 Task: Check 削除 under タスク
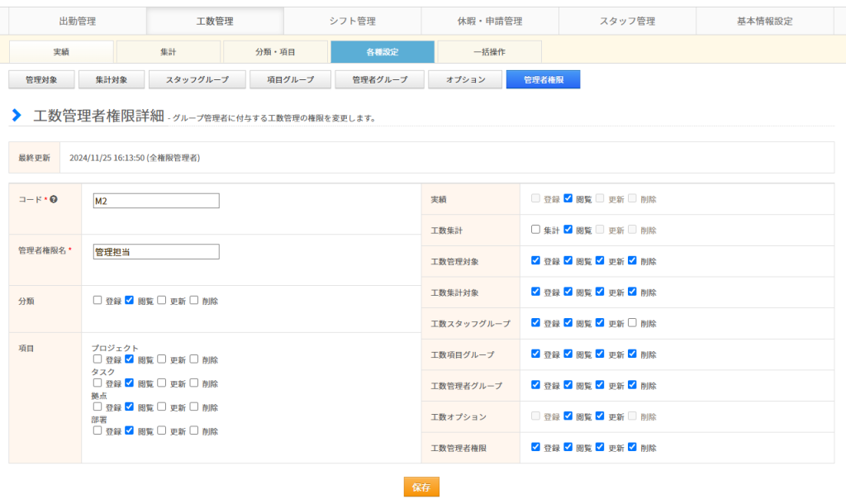193,383
